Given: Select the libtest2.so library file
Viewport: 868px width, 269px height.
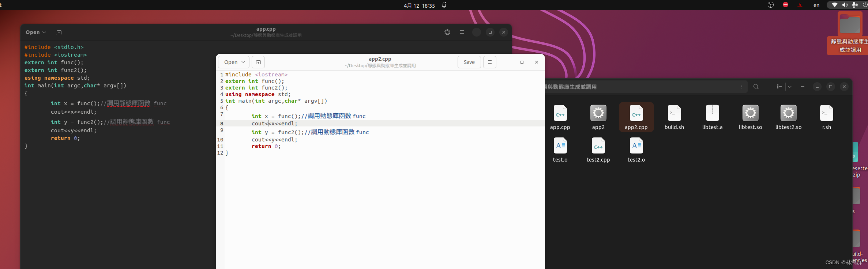Looking at the screenshot, I should (x=788, y=117).
